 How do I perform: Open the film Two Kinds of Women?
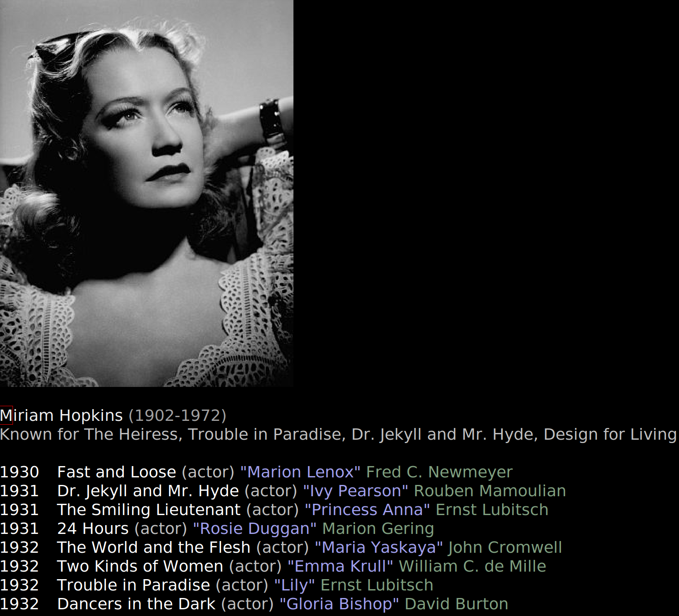140,566
